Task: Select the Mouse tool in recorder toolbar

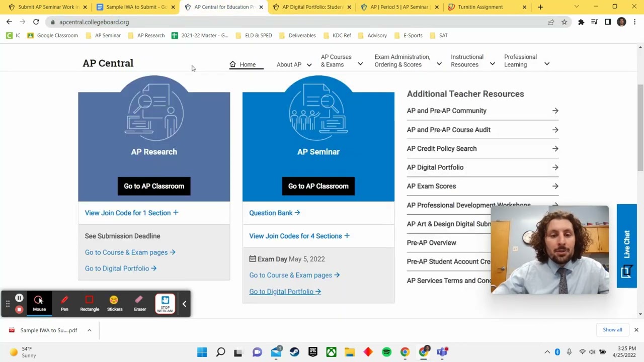Action: pyautogui.click(x=39, y=304)
